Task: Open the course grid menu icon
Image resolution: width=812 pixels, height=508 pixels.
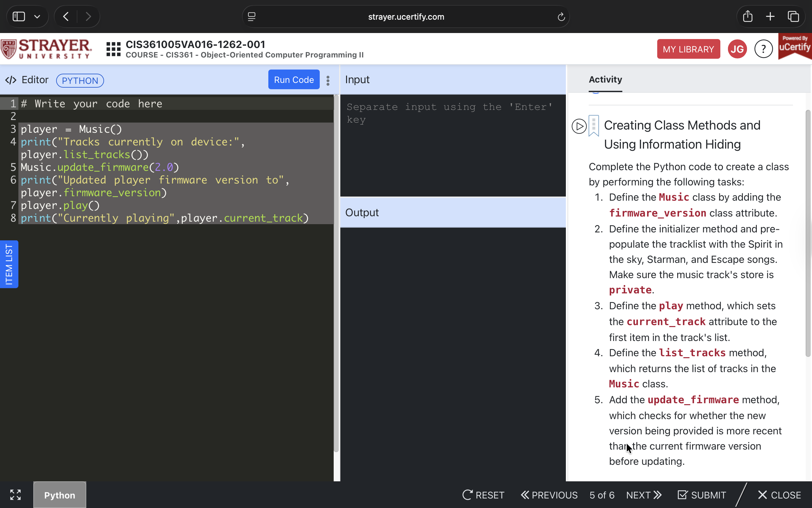Action: [114, 49]
